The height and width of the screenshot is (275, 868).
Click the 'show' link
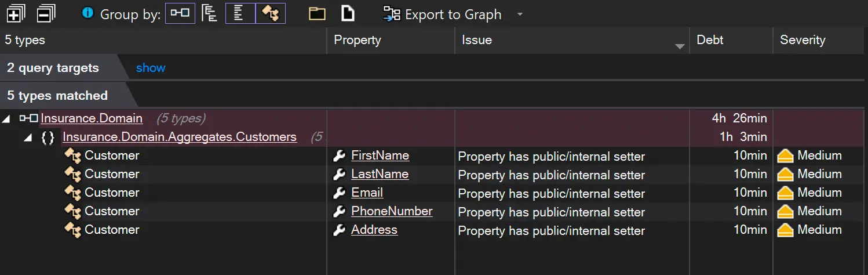click(x=151, y=68)
